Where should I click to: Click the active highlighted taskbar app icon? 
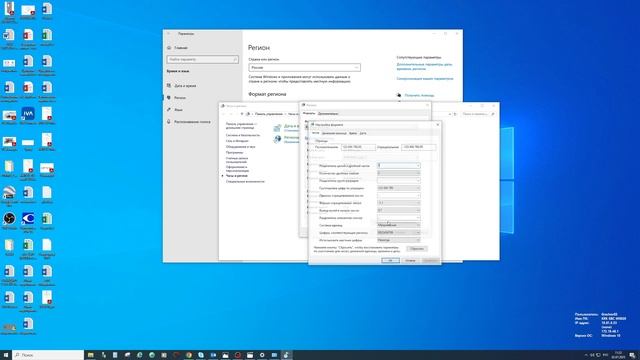(x=287, y=355)
